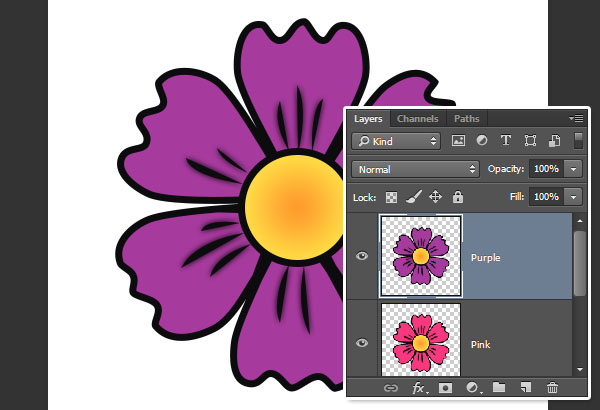The height and width of the screenshot is (410, 600).
Task: Filter for smart objects icon
Action: pyautogui.click(x=554, y=140)
